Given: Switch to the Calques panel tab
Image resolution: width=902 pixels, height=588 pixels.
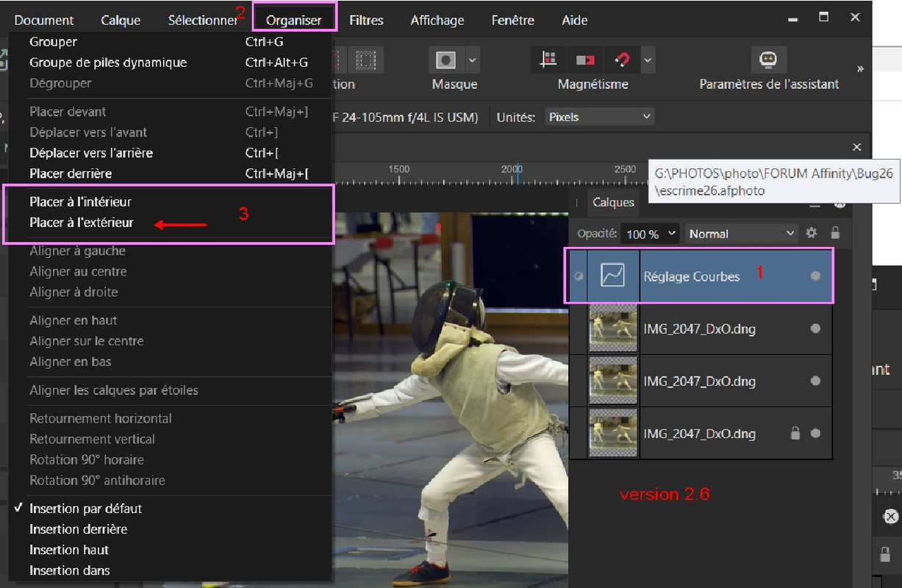Looking at the screenshot, I should [613, 202].
